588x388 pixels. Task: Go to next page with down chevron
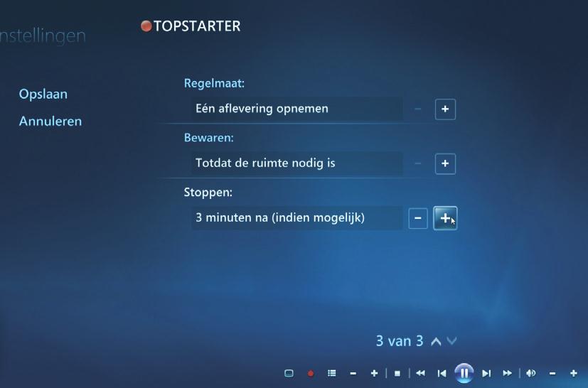click(452, 341)
